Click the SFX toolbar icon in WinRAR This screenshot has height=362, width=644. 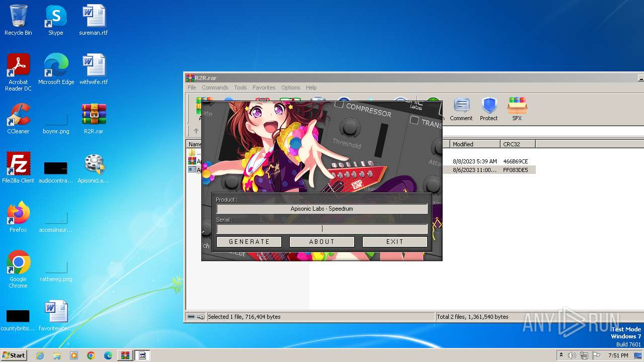(517, 109)
